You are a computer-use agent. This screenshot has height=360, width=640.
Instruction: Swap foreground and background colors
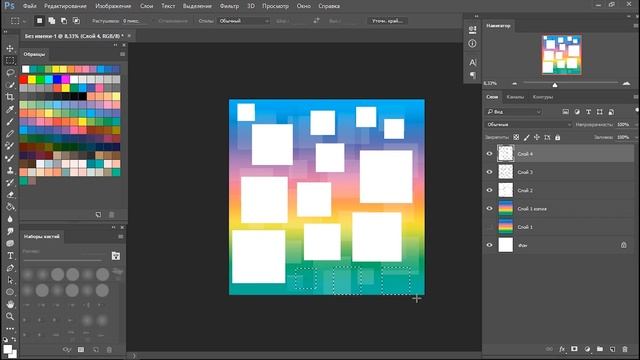(x=14, y=339)
